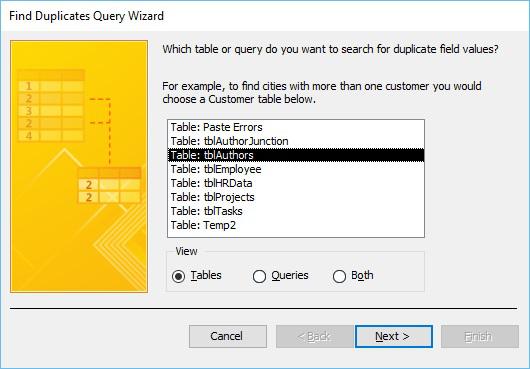
Task: Click the small duplicates table graphic
Action: coord(109,186)
